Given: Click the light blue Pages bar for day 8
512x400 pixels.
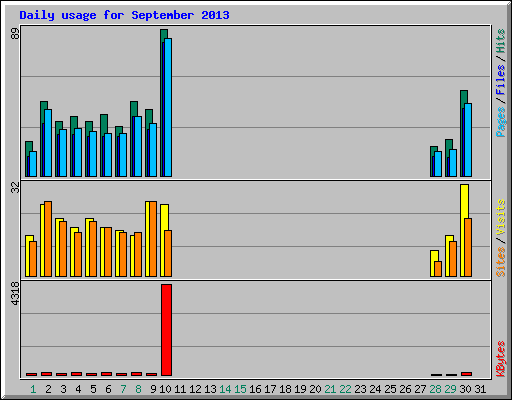Looking at the screenshot, I should [138, 146].
